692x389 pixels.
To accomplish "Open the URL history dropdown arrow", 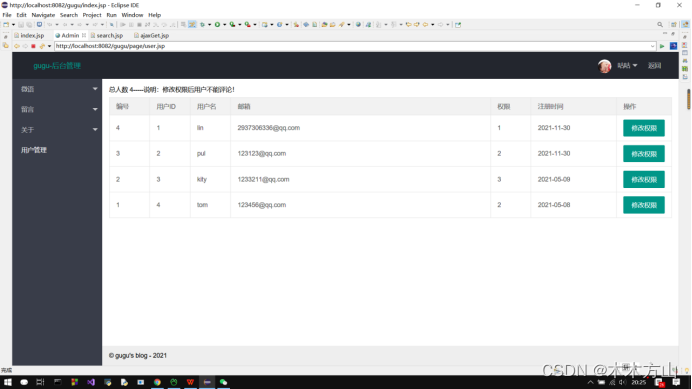I will 652,46.
